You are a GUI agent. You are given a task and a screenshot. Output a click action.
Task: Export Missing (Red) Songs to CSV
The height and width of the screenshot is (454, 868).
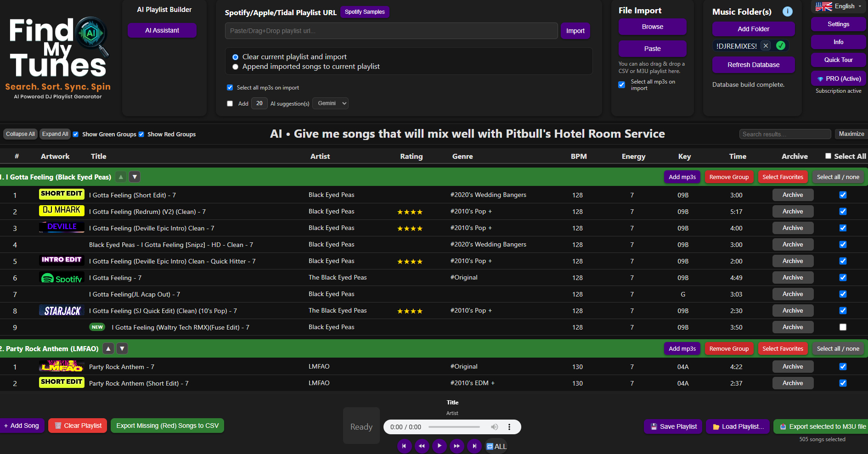point(167,426)
